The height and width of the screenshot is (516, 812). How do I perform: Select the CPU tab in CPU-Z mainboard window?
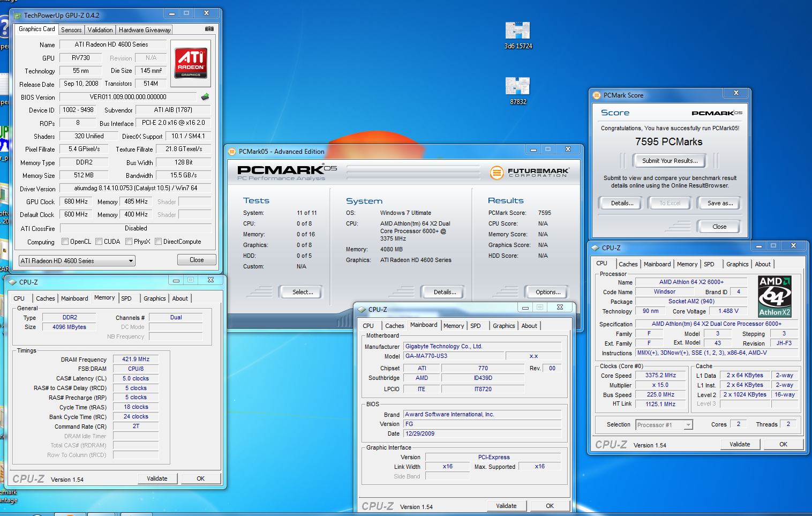click(x=369, y=326)
